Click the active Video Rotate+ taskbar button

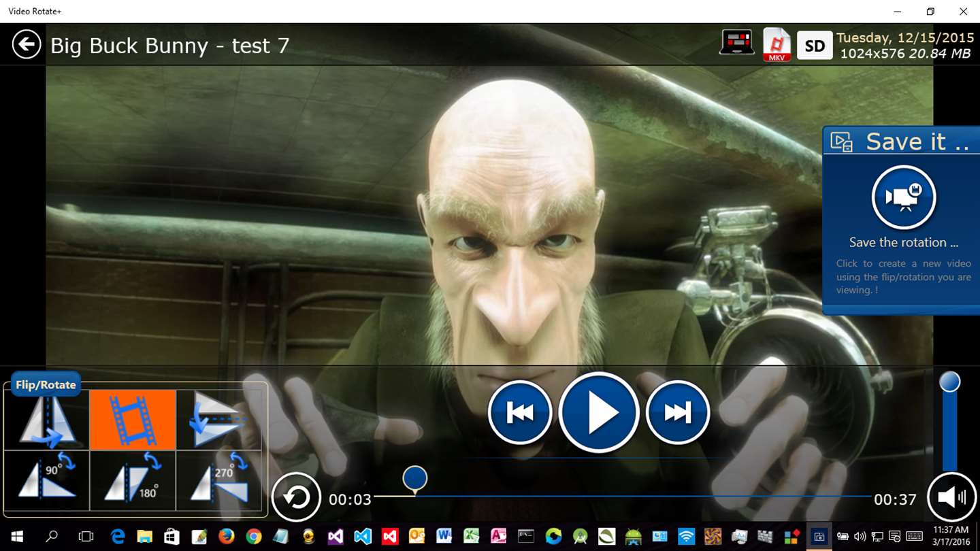819,537
